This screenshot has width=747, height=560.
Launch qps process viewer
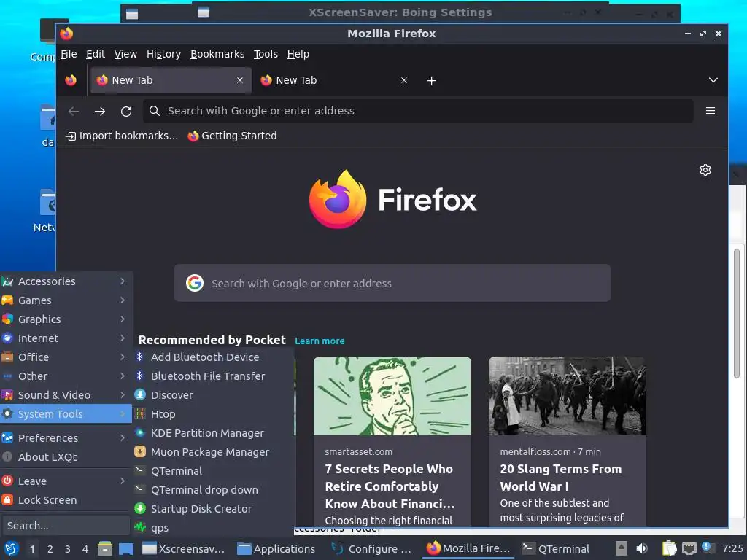[214, 528]
